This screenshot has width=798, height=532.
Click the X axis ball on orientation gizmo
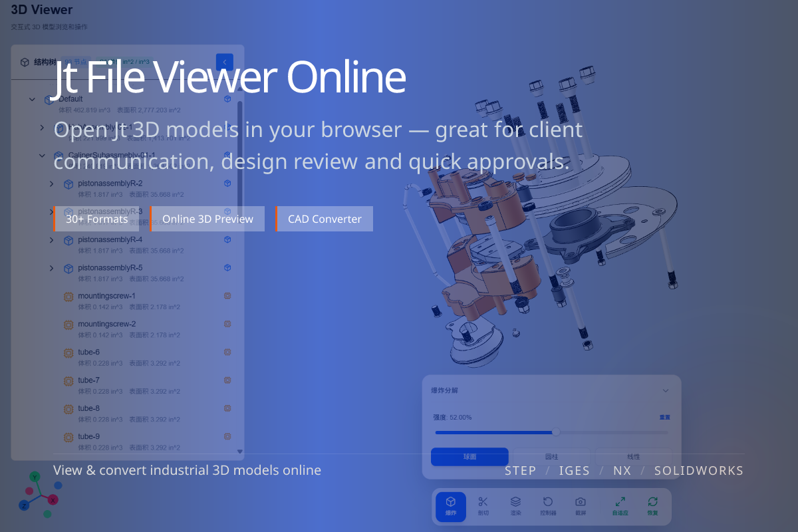tap(53, 499)
